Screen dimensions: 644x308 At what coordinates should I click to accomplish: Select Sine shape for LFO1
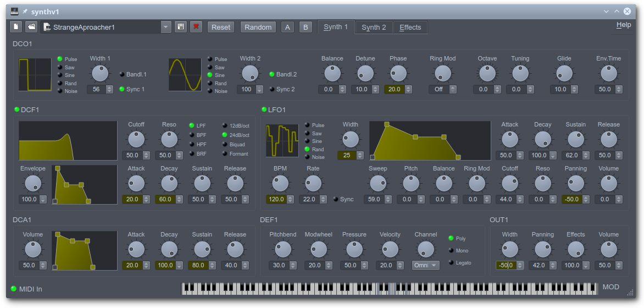314,141
